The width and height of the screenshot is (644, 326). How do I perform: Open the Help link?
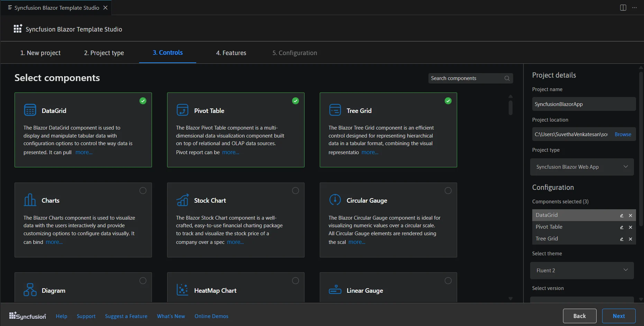coord(62,316)
